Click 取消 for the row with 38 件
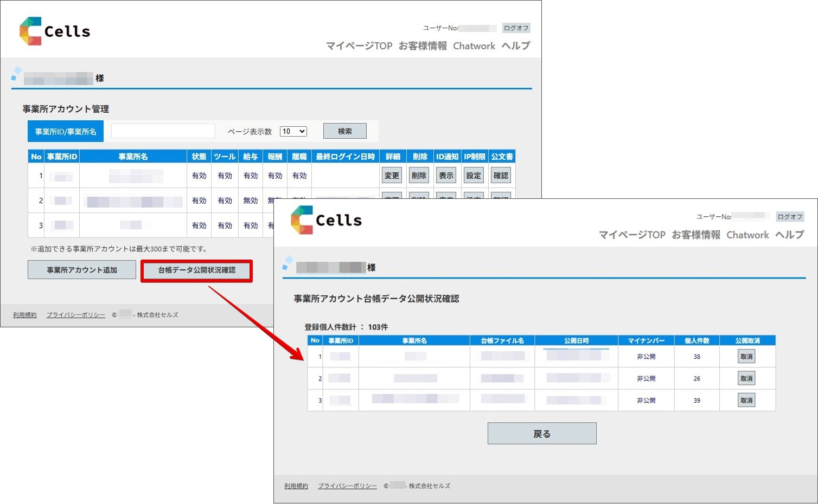 coord(746,357)
